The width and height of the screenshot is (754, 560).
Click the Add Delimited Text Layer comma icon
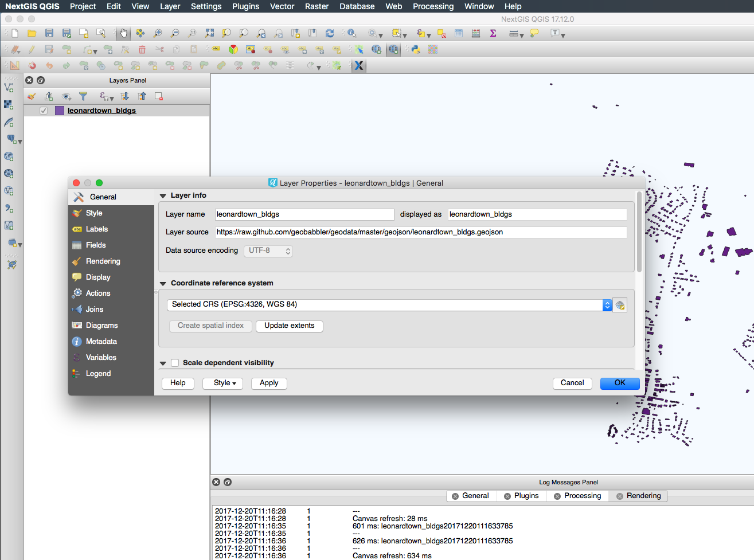click(9, 208)
